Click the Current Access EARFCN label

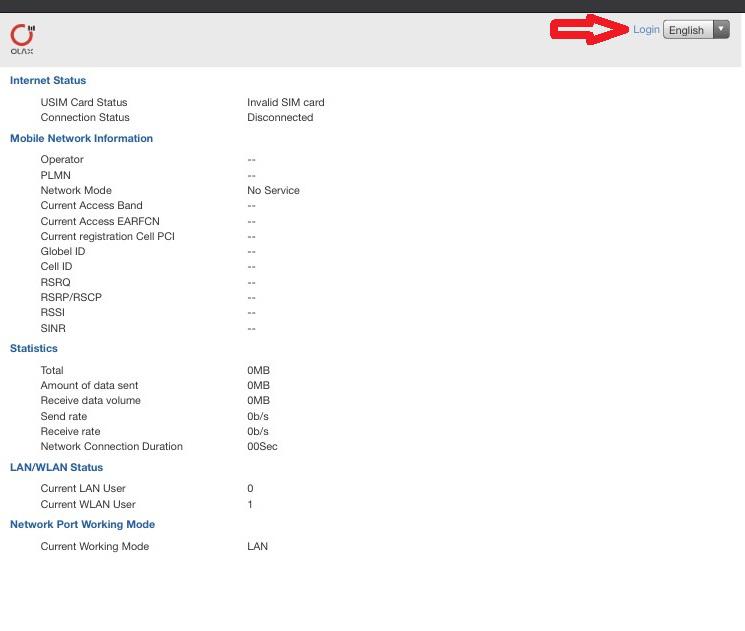tap(100, 221)
